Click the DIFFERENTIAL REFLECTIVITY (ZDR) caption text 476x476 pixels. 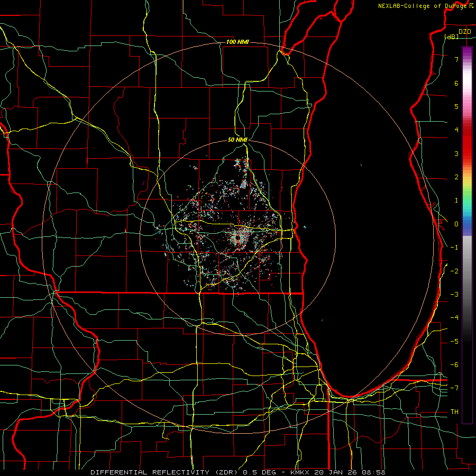click(x=165, y=472)
